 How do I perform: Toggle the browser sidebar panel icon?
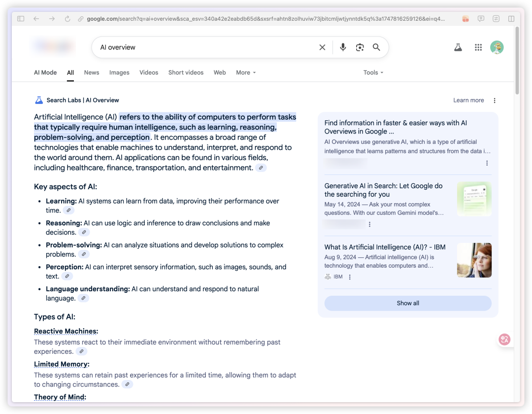click(x=20, y=18)
